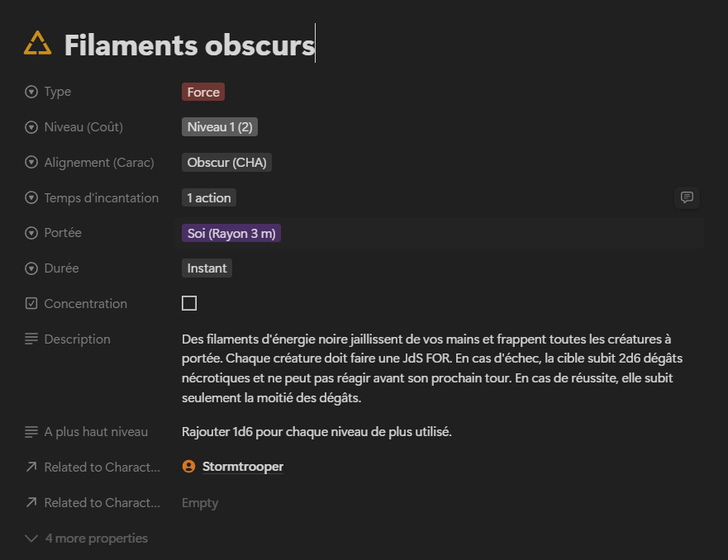This screenshot has width=728, height=560.
Task: Click the A plus haut niveau label
Action: [96, 432]
